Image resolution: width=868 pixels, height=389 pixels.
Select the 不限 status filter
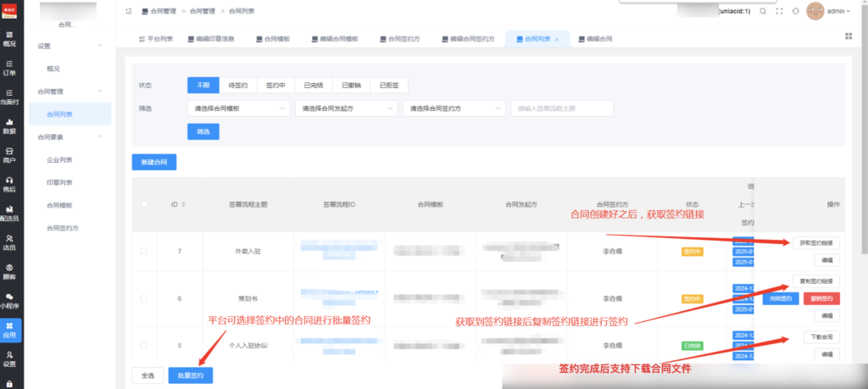click(x=203, y=86)
